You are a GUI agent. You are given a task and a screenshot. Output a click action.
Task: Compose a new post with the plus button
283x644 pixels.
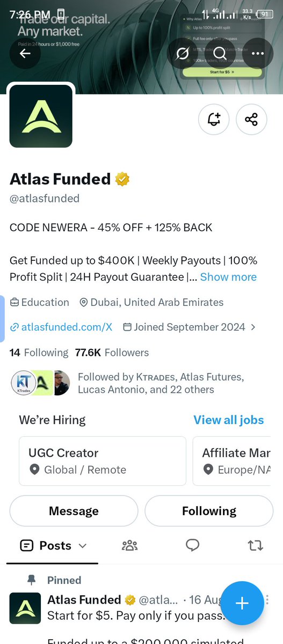[242, 603]
